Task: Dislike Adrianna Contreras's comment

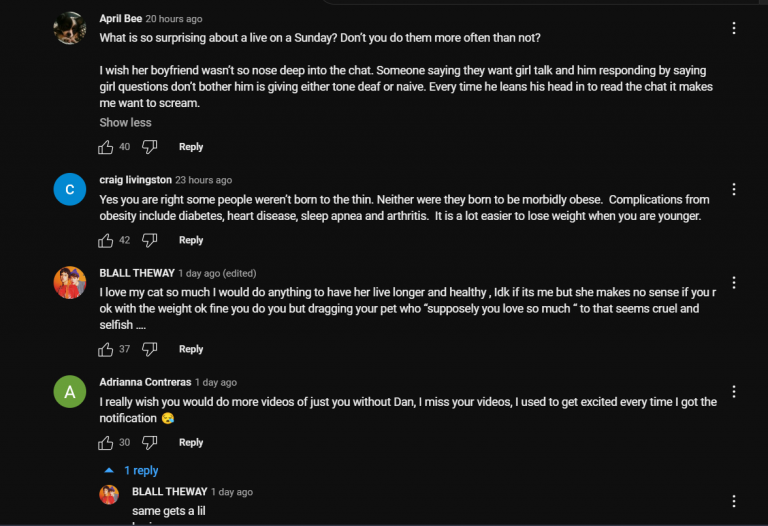Action: pos(149,443)
